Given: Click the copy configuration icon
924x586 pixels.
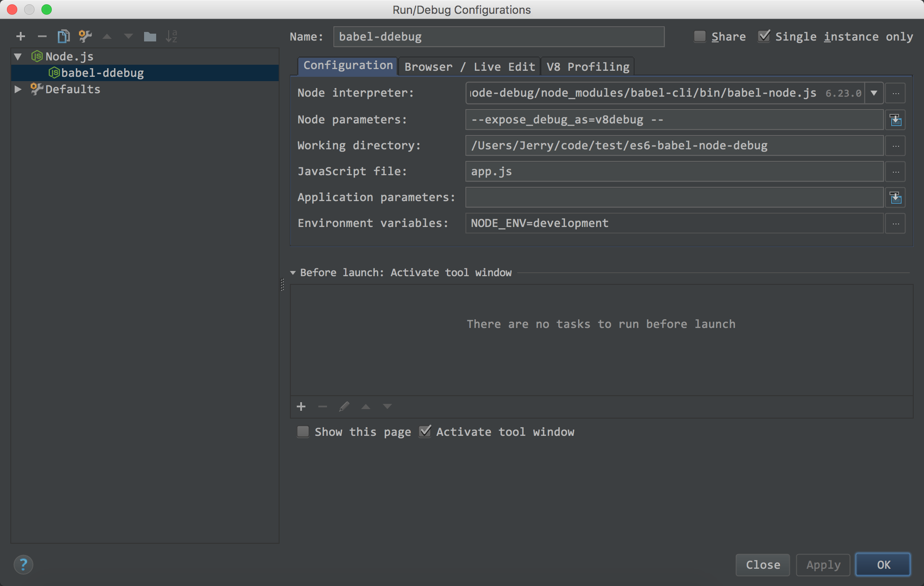Looking at the screenshot, I should point(63,36).
